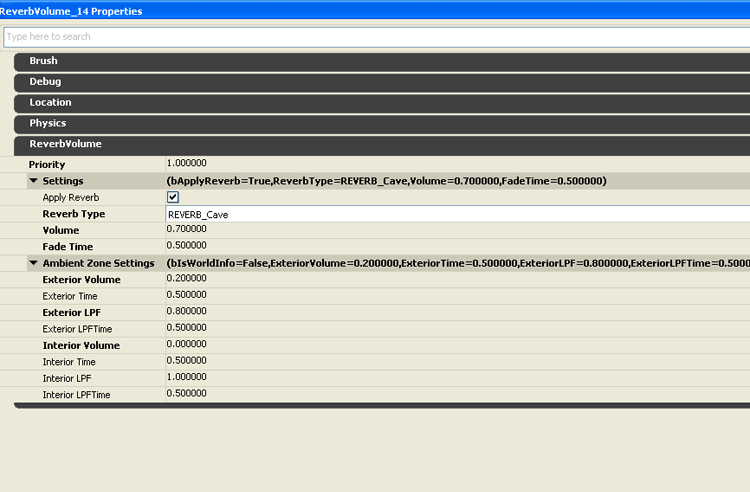Screen dimensions: 750x492
Task: Expand the Physics category header
Action: [x=382, y=123]
